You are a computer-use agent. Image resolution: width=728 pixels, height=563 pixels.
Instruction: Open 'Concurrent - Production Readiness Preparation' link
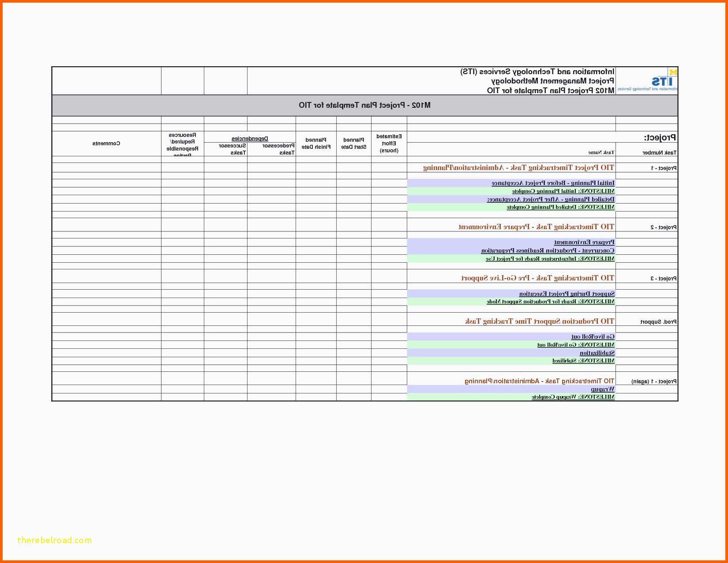pos(548,250)
